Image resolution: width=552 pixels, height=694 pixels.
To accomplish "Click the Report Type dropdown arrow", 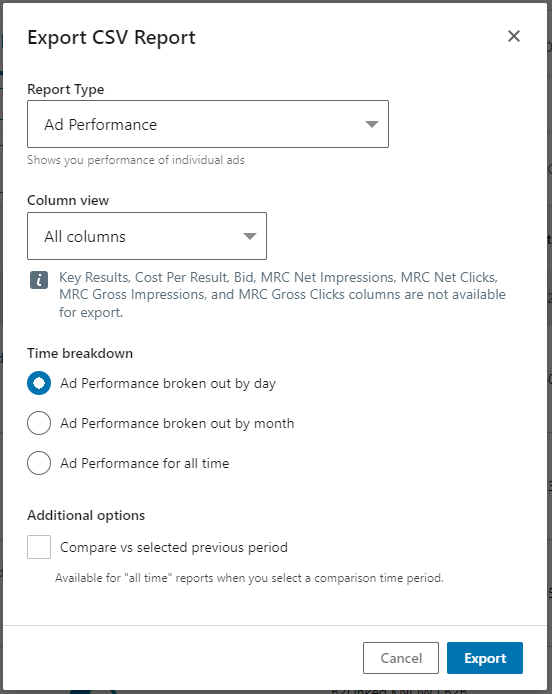I will coord(372,124).
